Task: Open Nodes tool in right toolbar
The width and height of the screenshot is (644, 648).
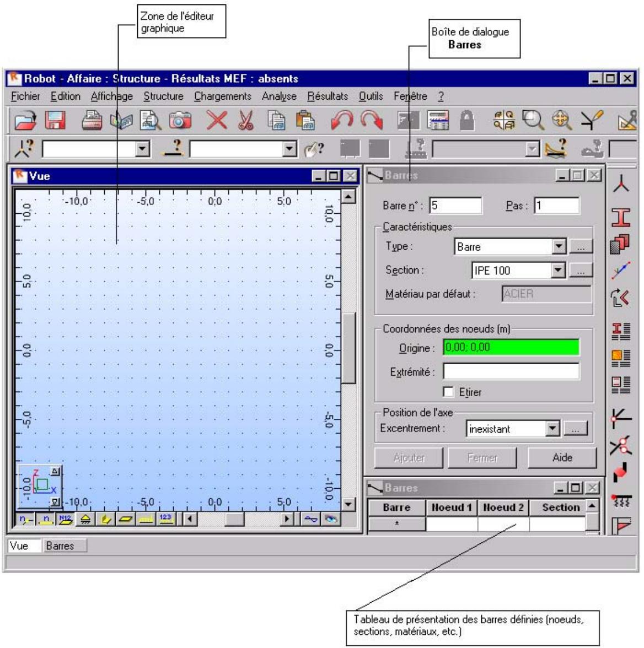Action: click(x=621, y=184)
